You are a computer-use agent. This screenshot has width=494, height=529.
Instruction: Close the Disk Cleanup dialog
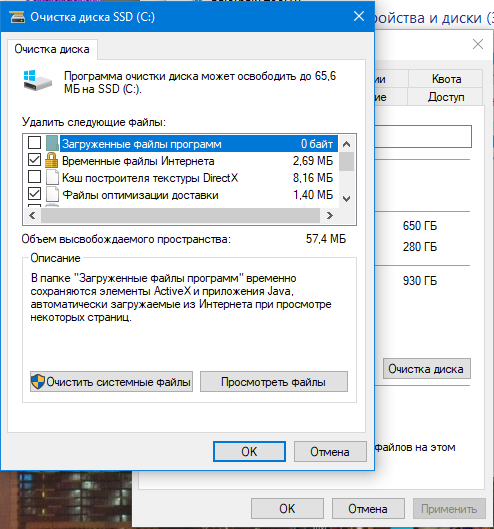click(359, 16)
